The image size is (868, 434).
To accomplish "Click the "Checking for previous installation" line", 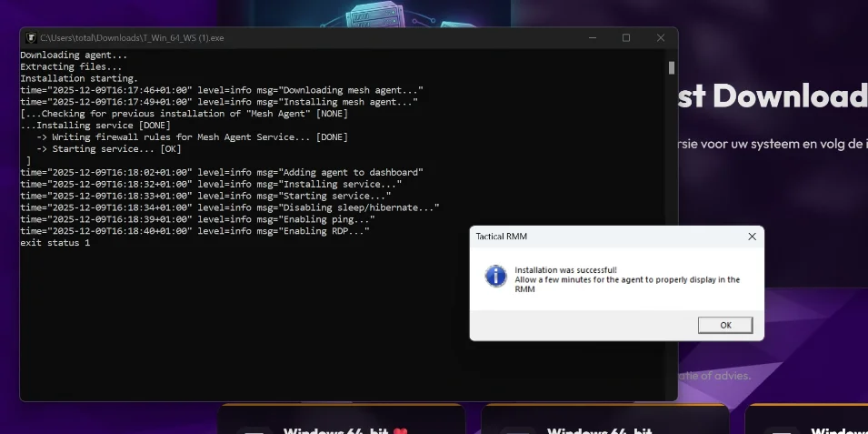I will pos(185,114).
